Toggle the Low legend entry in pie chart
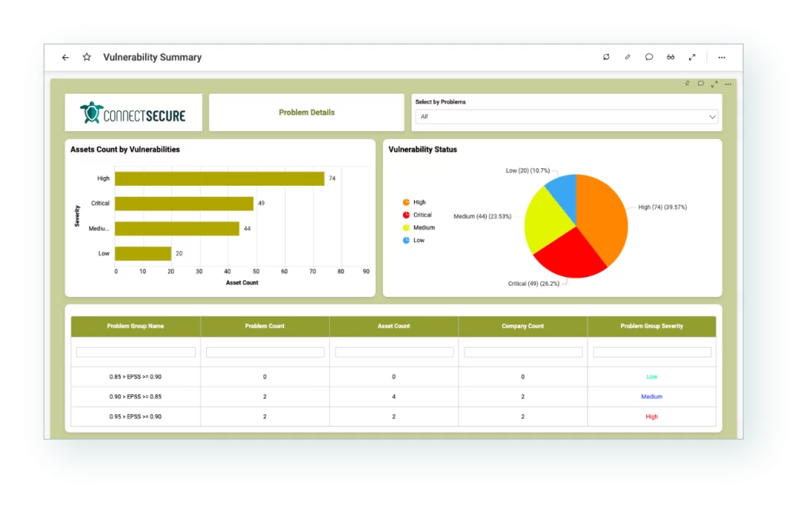The image size is (812, 508). (x=418, y=241)
